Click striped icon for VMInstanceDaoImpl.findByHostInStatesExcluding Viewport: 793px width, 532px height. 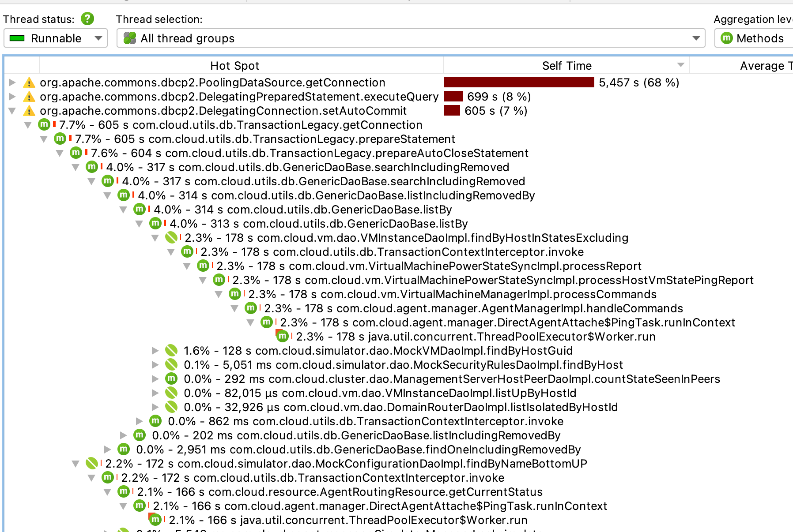[171, 238]
